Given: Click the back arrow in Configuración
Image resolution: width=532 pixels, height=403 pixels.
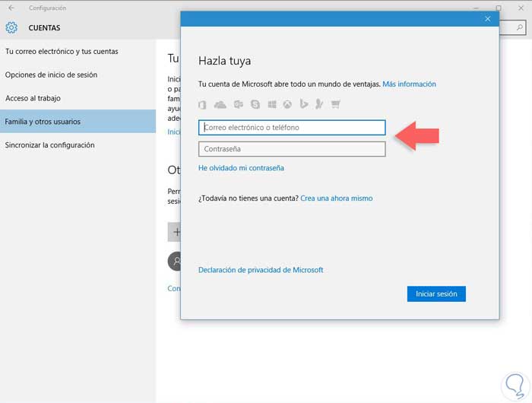Looking at the screenshot, I should point(11,8).
